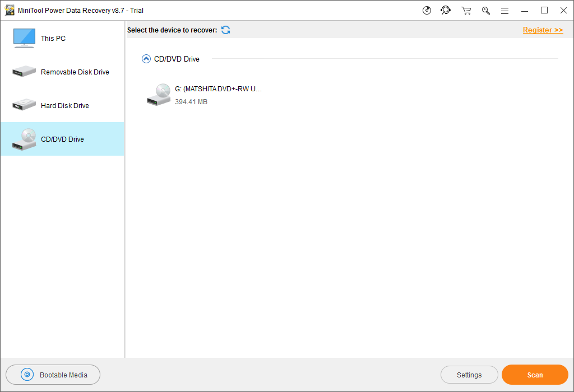The image size is (574, 392).
Task: Select the G: MATSHITA DVD drive icon
Action: coord(159,95)
